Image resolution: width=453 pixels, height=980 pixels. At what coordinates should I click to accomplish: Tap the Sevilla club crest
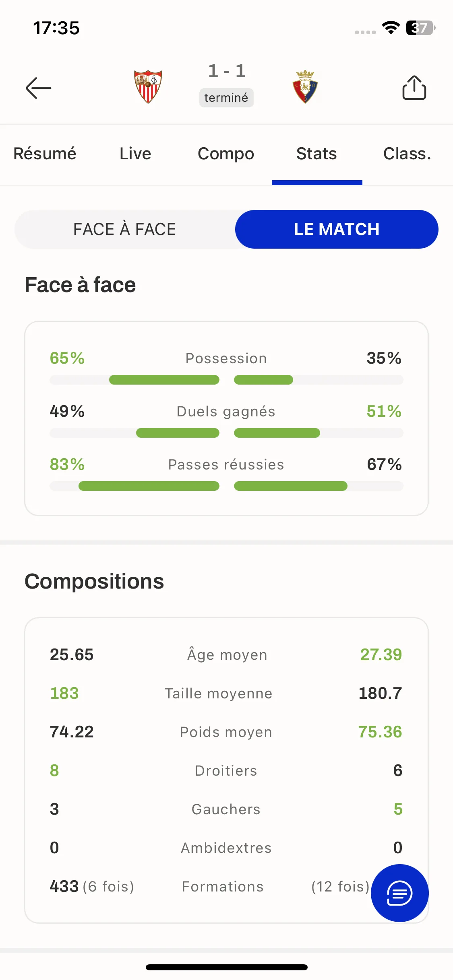[148, 87]
